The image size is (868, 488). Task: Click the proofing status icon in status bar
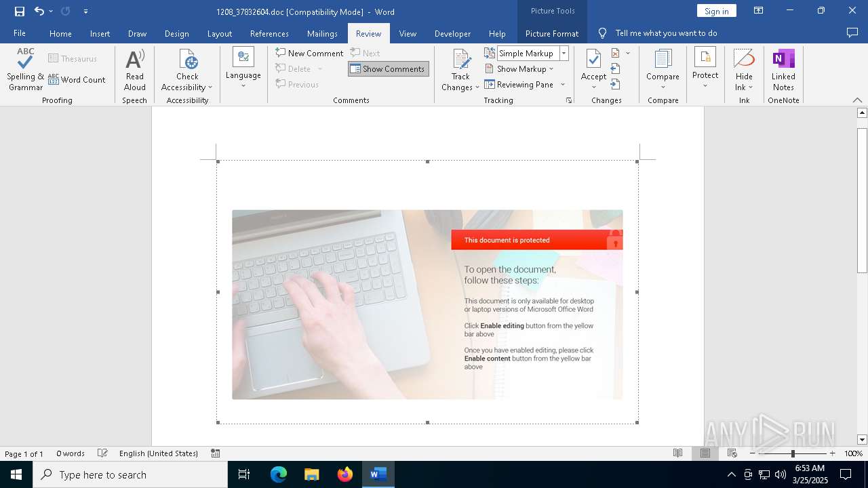pos(102,453)
